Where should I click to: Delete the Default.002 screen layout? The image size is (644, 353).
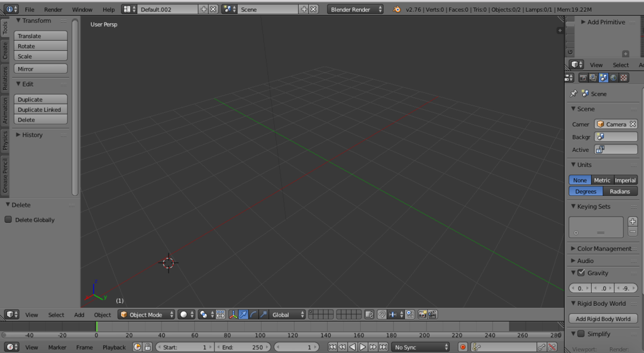pyautogui.click(x=213, y=9)
